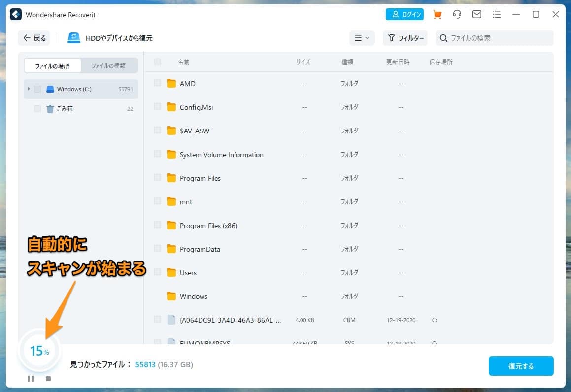The width and height of the screenshot is (571, 392).
Task: Click the 復元する recover button
Action: (x=521, y=366)
